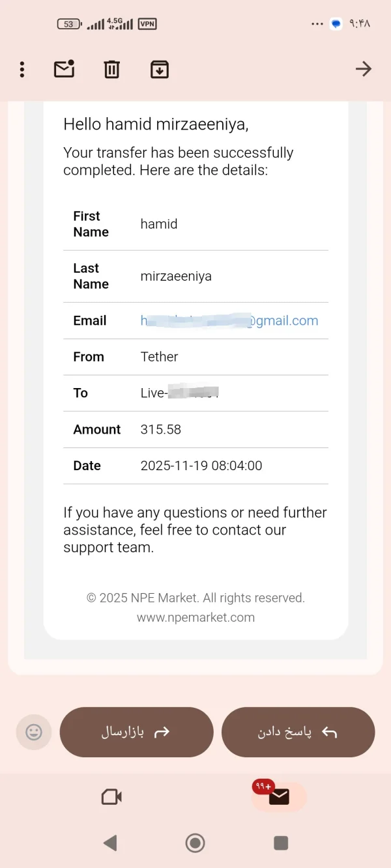Visit the www.npemarket.com footer link
The height and width of the screenshot is (868, 391).
(x=195, y=617)
